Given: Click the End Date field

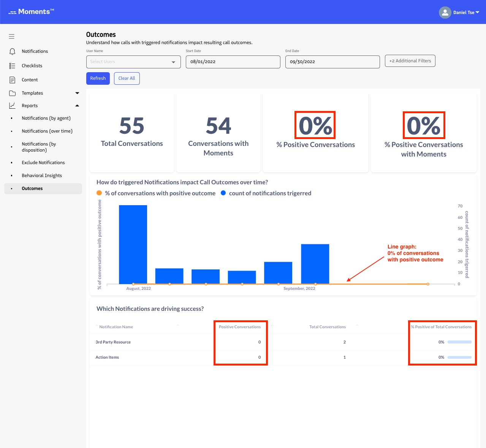Looking at the screenshot, I should click(332, 62).
